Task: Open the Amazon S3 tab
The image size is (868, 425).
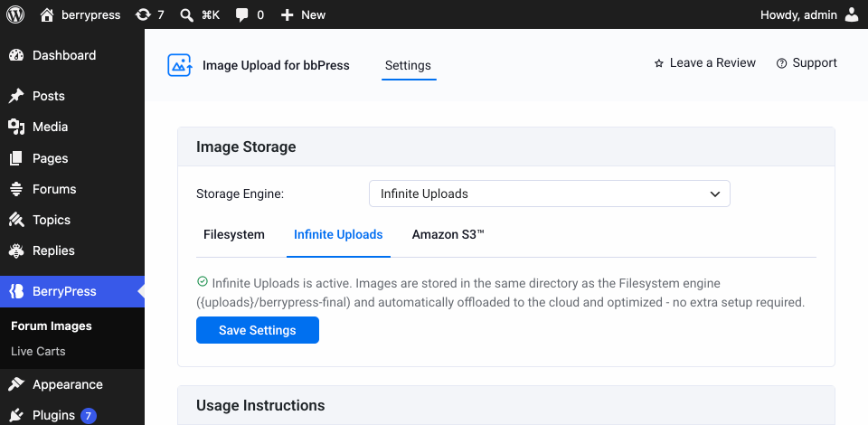Action: coord(448,234)
